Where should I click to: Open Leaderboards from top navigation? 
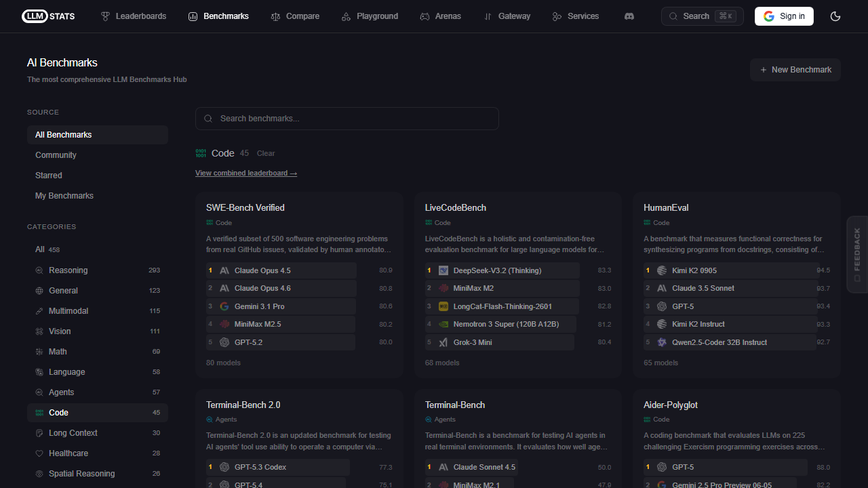tap(140, 16)
